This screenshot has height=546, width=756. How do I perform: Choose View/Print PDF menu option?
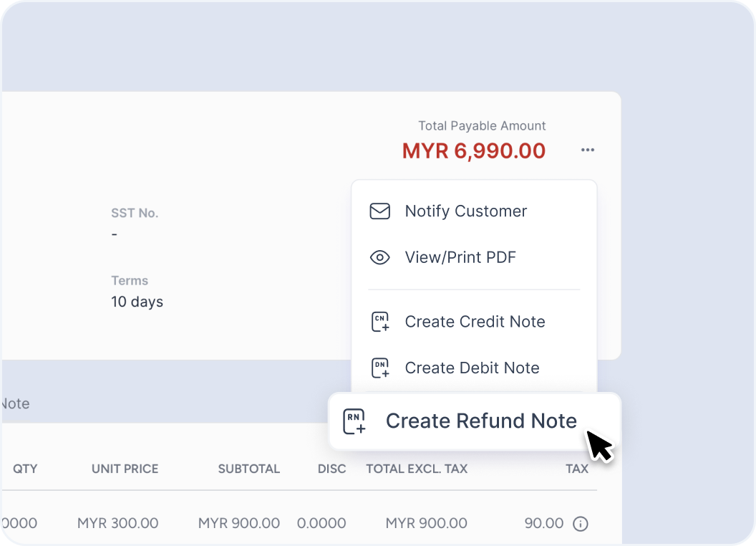[x=460, y=257]
